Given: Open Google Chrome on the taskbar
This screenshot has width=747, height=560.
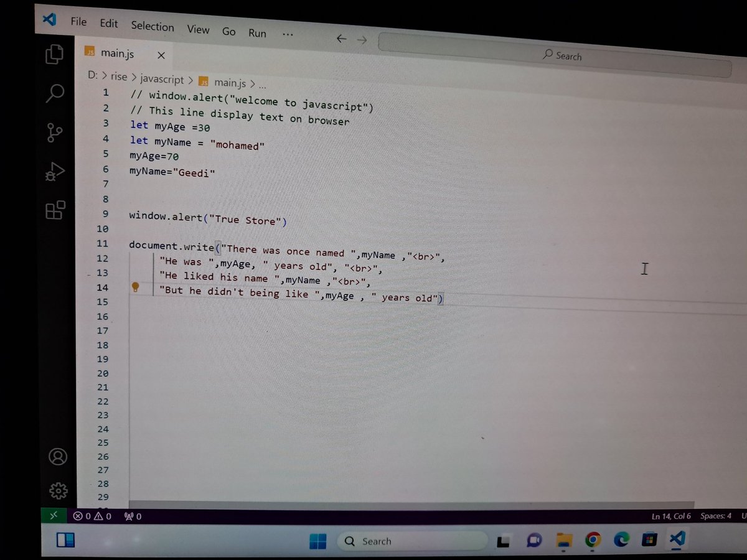Looking at the screenshot, I should [x=593, y=540].
